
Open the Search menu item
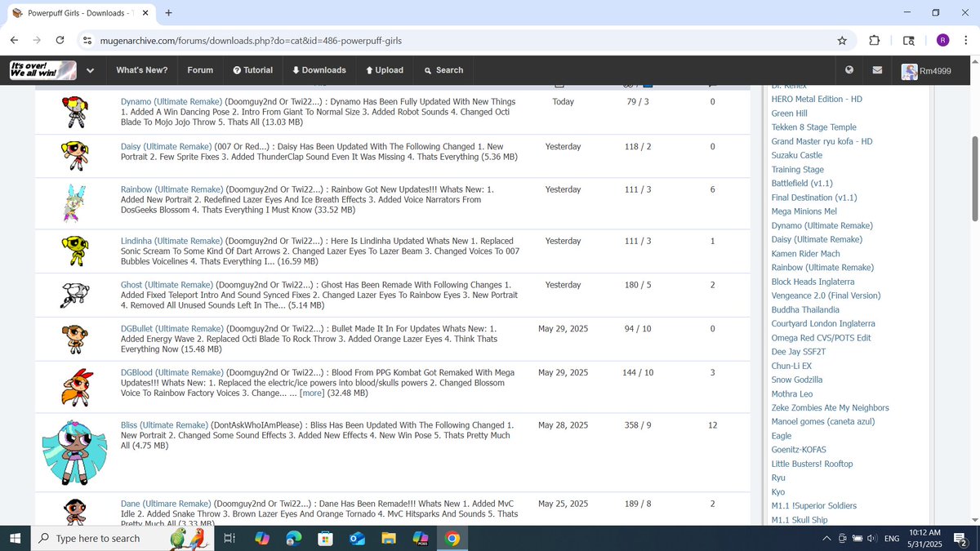[x=443, y=70]
